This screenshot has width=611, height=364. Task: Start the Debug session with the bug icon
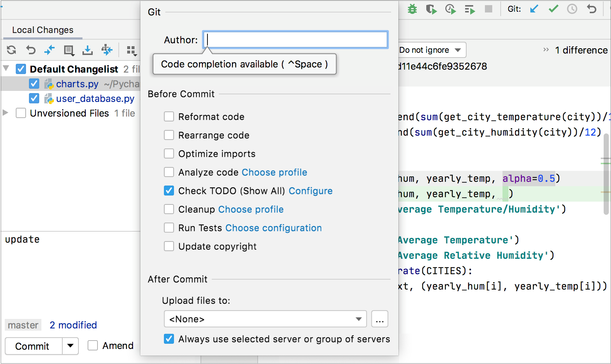click(x=412, y=9)
